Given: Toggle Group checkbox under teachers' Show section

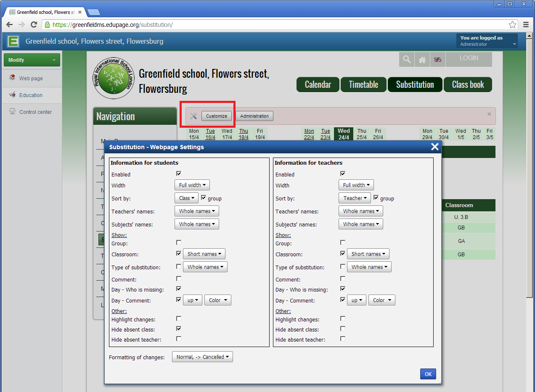Looking at the screenshot, I should (x=343, y=242).
